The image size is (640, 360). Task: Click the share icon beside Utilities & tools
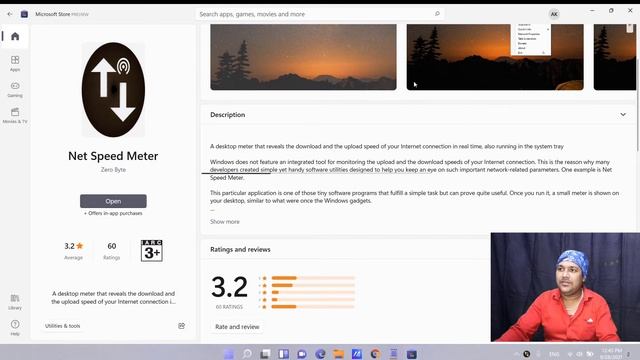tap(182, 326)
